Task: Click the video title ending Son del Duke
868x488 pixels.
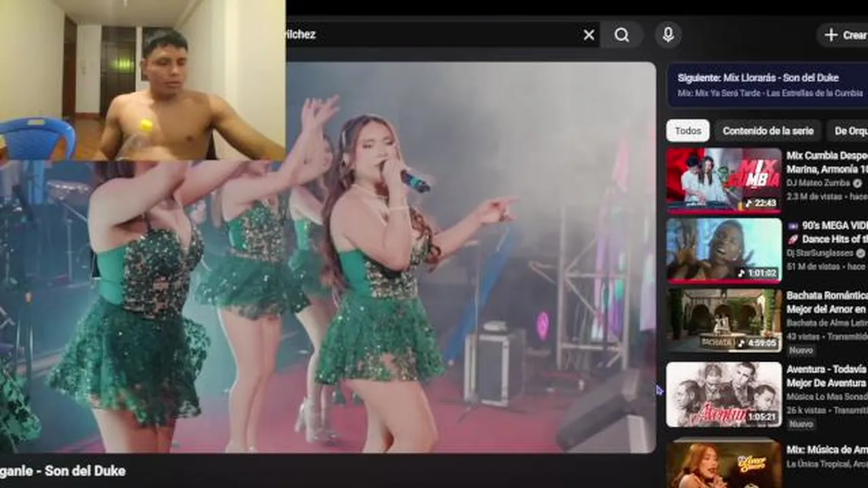Action: pos(62,470)
